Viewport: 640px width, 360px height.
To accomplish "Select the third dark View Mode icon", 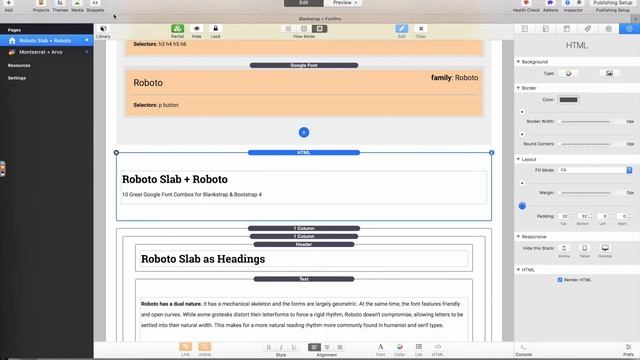I will pos(320,29).
